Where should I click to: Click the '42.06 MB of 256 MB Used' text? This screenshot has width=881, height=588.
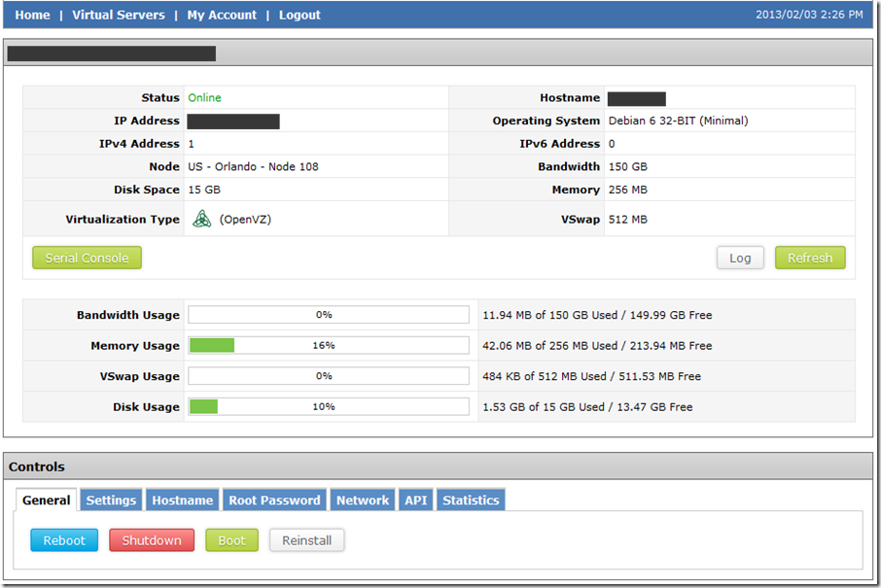point(550,346)
